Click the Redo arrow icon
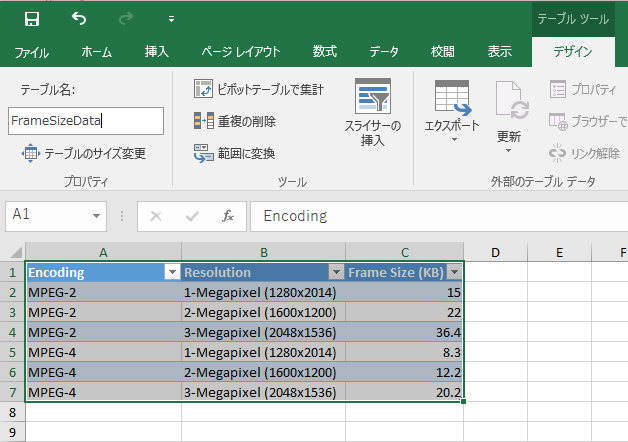 [x=126, y=19]
